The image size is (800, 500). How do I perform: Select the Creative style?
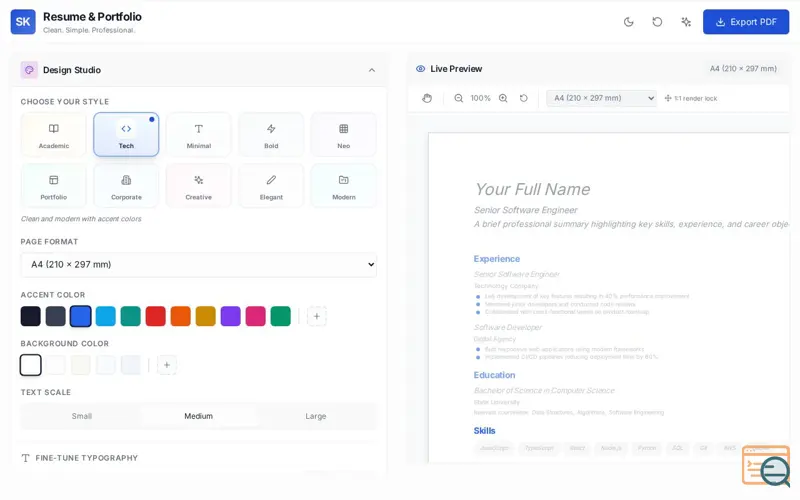[x=198, y=186]
